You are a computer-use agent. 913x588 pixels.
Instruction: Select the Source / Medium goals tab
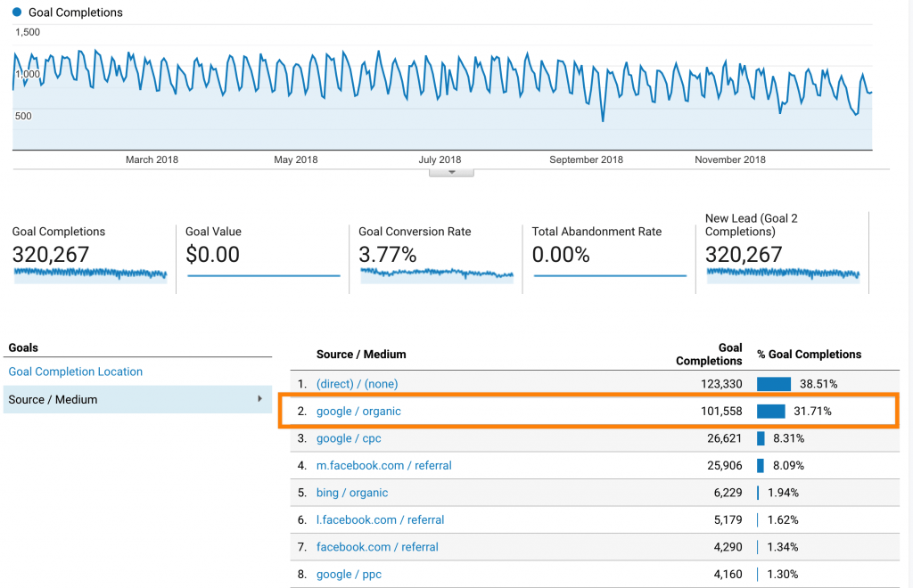click(53, 399)
